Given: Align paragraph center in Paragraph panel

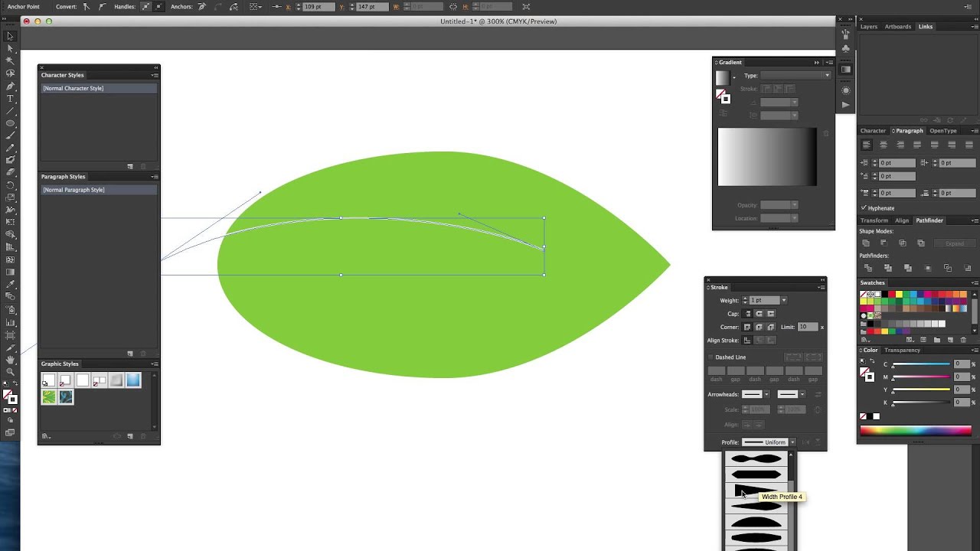Looking at the screenshot, I should [884, 145].
